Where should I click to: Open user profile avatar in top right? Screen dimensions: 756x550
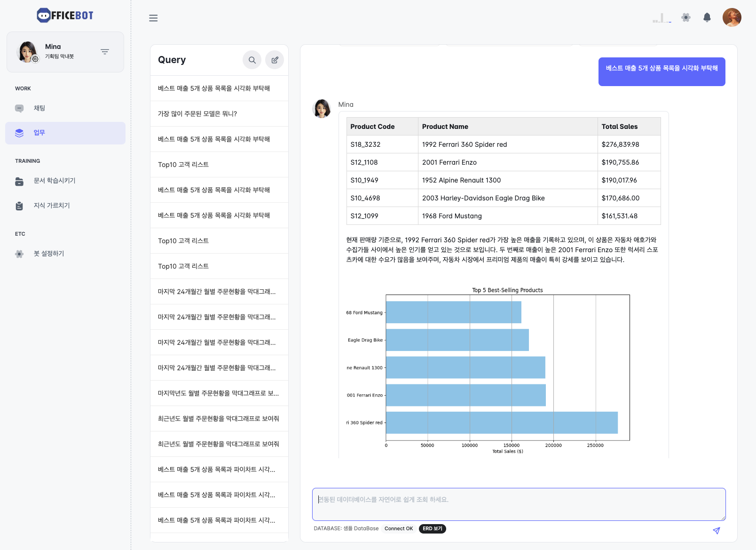(x=732, y=17)
